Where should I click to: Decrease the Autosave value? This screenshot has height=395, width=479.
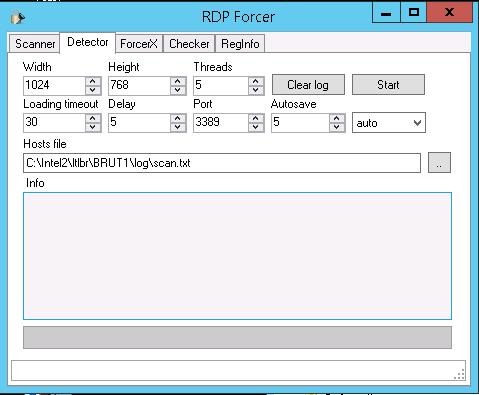(x=337, y=127)
